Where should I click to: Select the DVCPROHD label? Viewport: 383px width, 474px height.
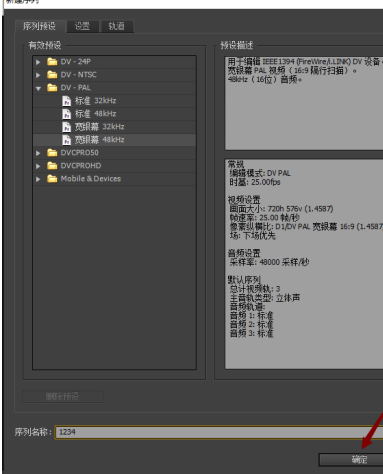coord(81,166)
